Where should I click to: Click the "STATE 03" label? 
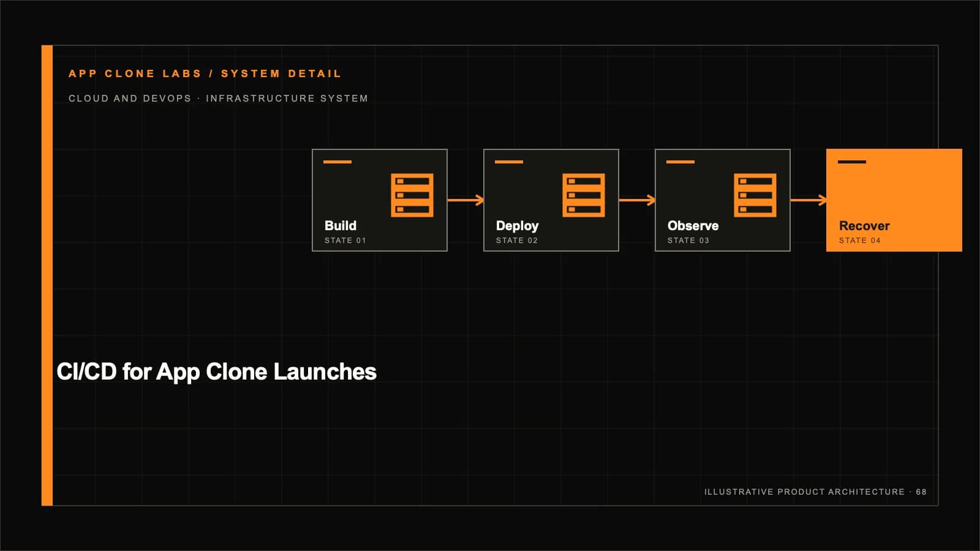pyautogui.click(x=688, y=241)
